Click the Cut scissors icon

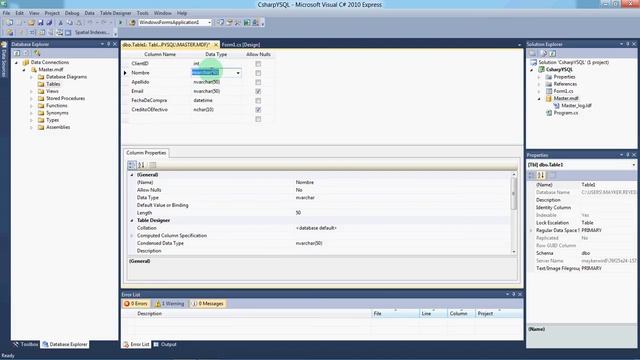pyautogui.click(x=61, y=22)
